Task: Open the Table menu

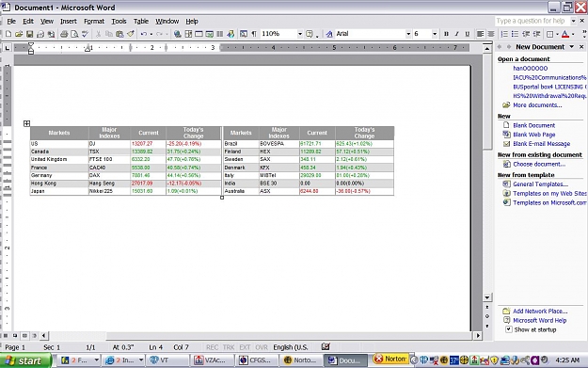Action: click(141, 22)
